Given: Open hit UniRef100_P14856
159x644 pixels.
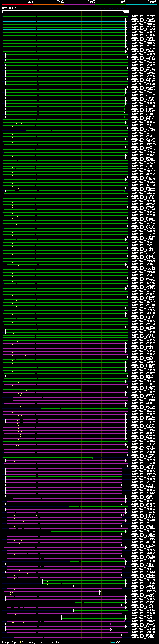Looking at the screenshot, I should point(142,30).
